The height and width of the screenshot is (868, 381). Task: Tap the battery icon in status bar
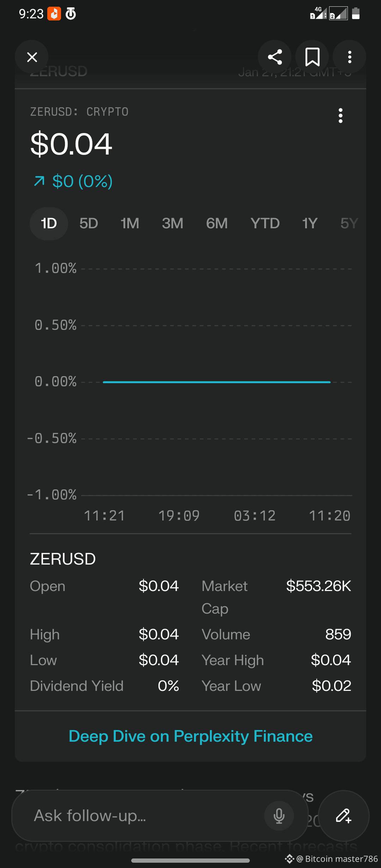356,13
